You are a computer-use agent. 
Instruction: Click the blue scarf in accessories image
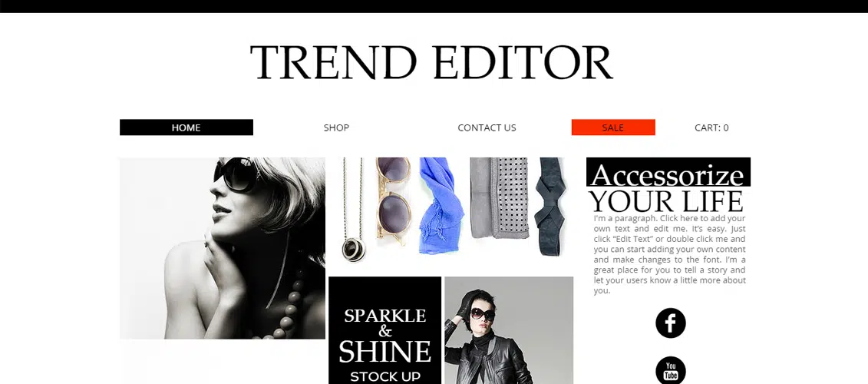tap(441, 205)
